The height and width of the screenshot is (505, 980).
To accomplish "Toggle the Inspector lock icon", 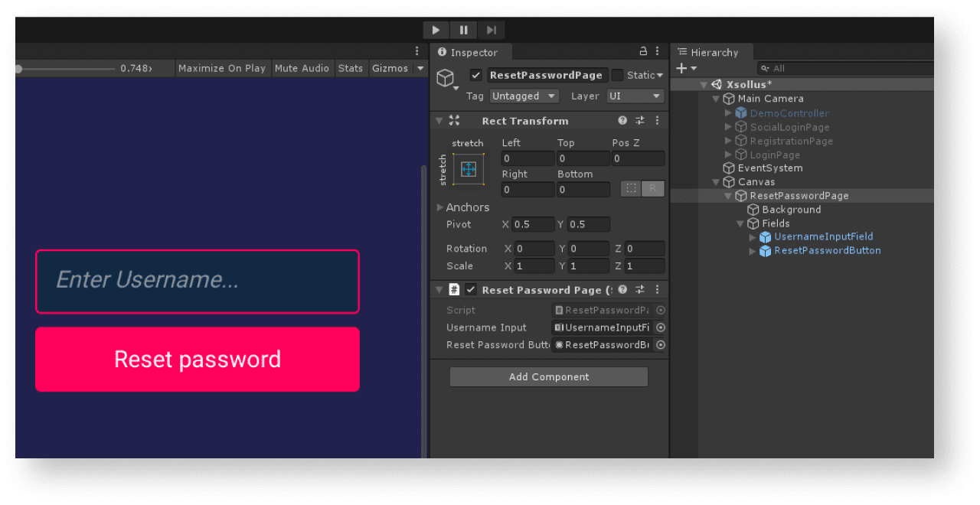I will [x=643, y=51].
